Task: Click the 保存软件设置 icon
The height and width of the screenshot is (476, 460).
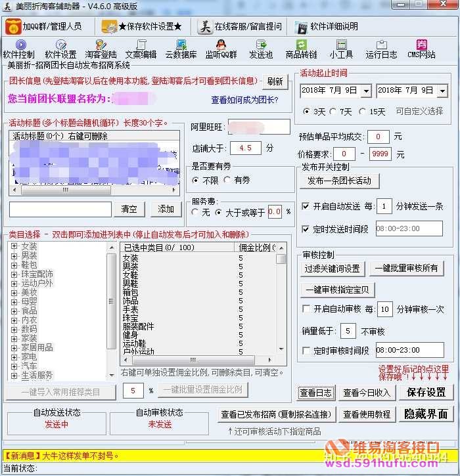Action: pos(109,27)
